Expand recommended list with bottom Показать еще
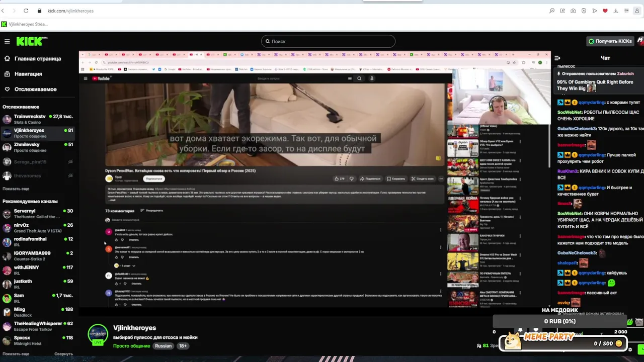 [x=16, y=354]
